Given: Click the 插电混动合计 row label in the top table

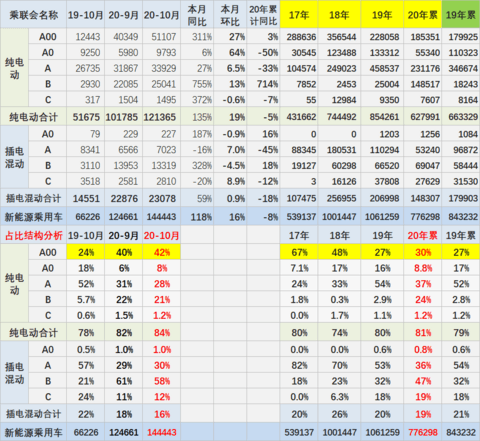Looking at the screenshot, I should pyautogui.click(x=33, y=199).
